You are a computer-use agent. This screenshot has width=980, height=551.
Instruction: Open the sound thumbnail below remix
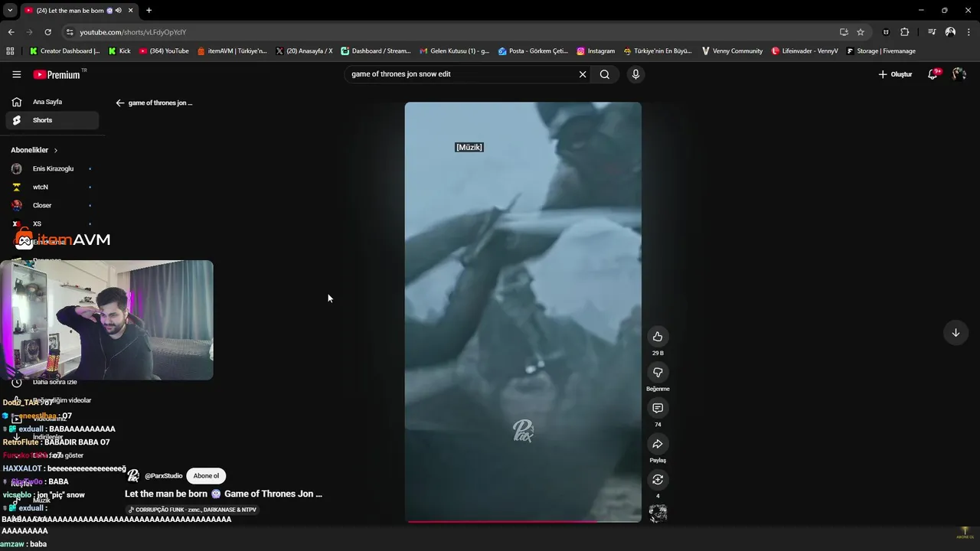[x=658, y=514]
